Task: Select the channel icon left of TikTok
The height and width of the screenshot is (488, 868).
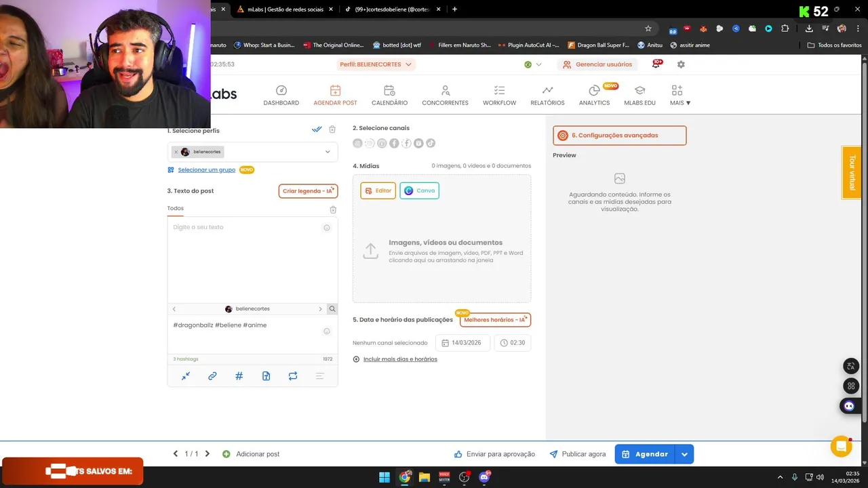Action: click(418, 143)
